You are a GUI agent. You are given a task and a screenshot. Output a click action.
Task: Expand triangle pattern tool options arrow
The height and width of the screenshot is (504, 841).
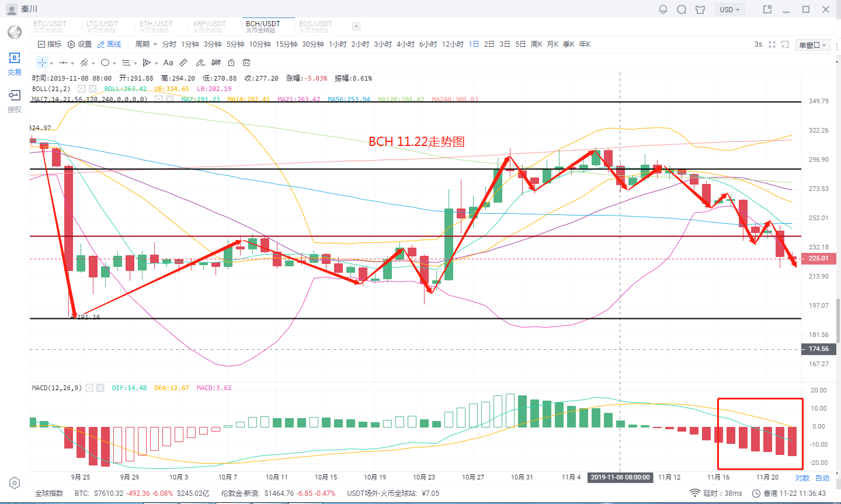click(x=157, y=63)
